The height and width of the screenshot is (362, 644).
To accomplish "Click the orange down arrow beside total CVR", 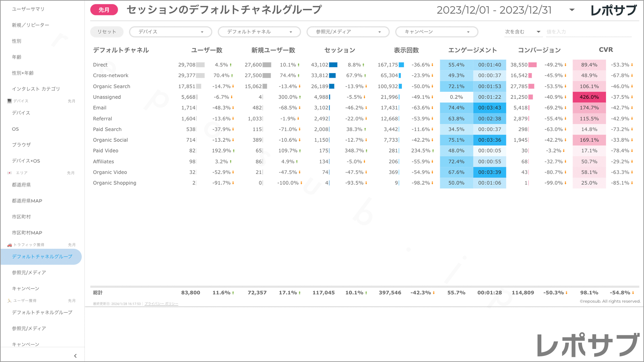I will pyautogui.click(x=633, y=293).
